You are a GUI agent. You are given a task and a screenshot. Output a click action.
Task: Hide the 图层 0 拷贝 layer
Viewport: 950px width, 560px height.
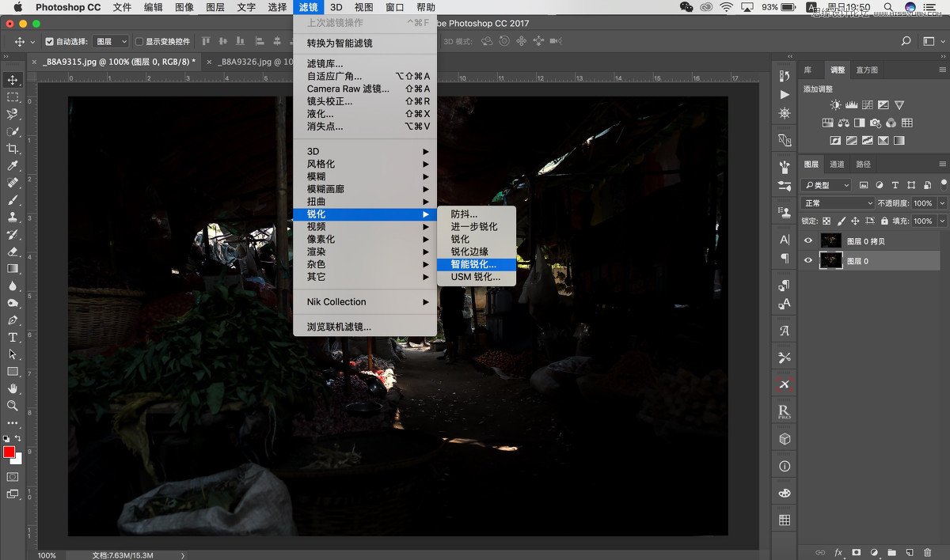pyautogui.click(x=808, y=241)
